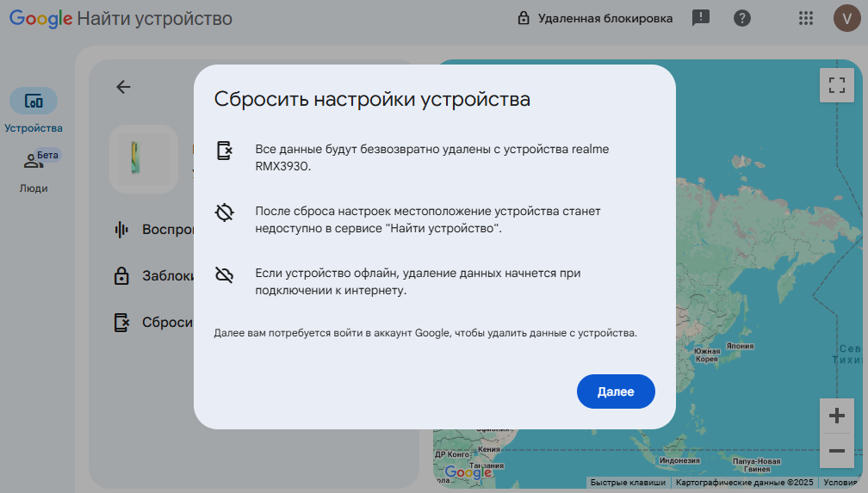868x493 pixels.
Task: Open the help question mark icon
Action: [741, 18]
